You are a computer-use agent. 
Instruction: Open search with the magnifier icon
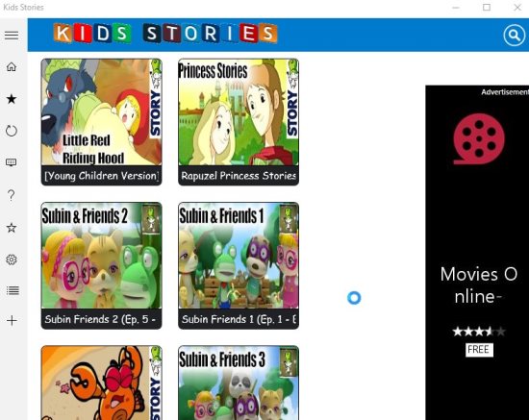click(514, 35)
